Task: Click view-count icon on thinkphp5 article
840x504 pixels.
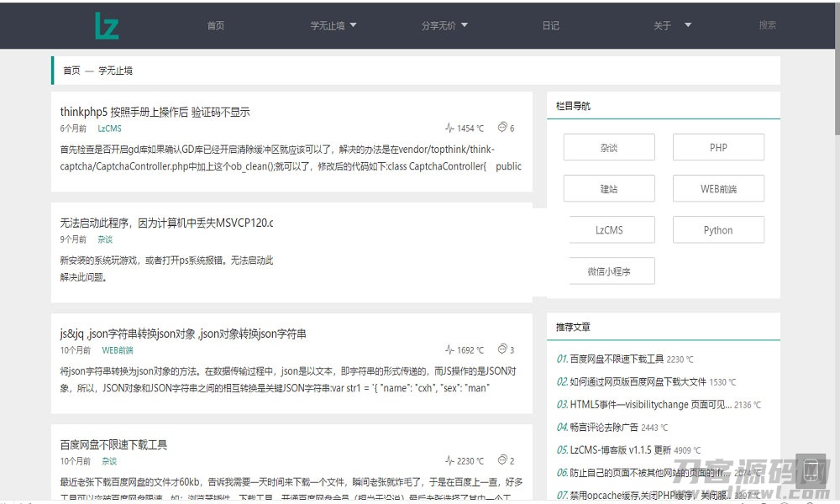Action: coord(449,129)
